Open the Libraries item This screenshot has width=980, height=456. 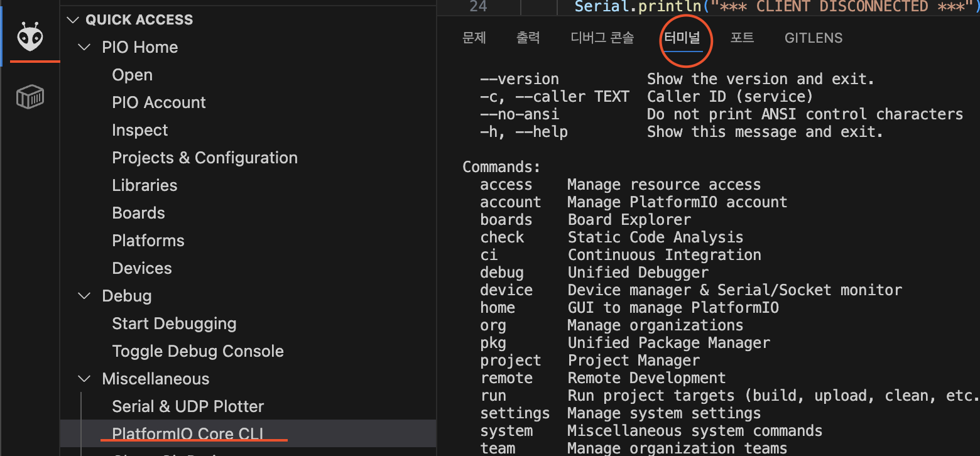click(144, 185)
